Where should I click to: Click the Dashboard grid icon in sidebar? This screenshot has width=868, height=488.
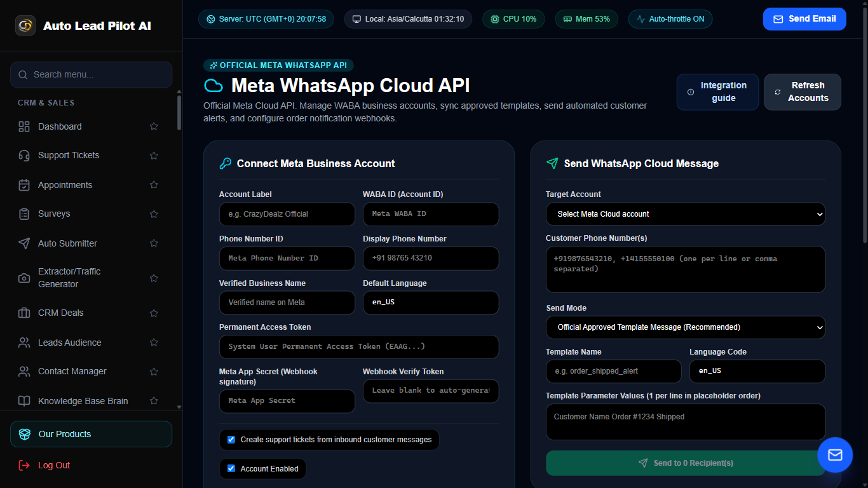point(24,126)
